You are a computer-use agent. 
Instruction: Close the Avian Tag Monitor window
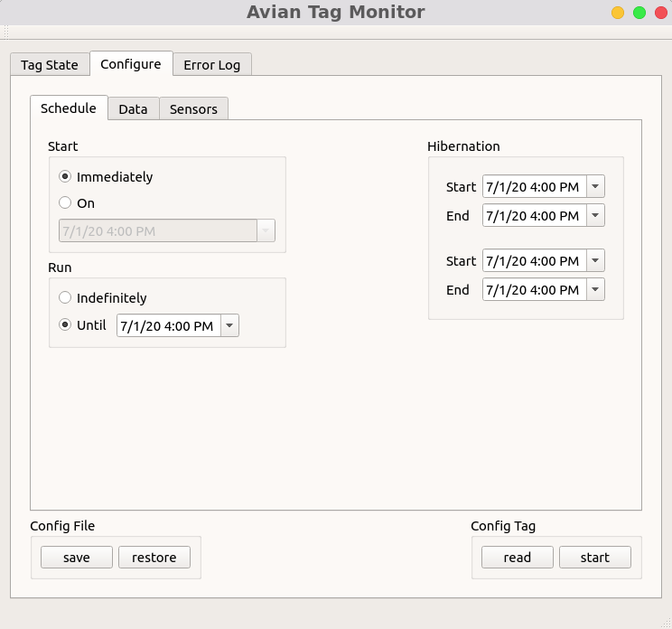(x=661, y=13)
